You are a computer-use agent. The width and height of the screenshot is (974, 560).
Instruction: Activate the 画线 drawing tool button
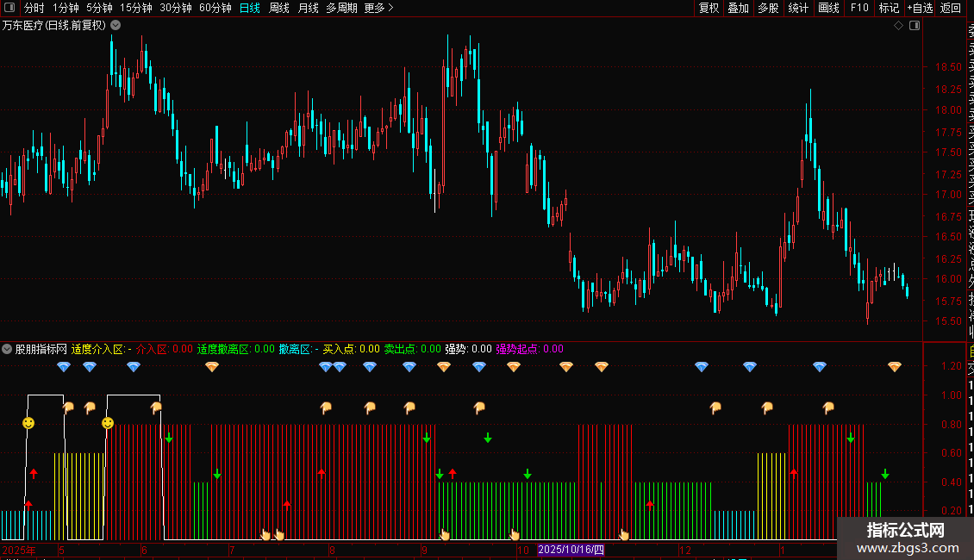pyautogui.click(x=828, y=8)
